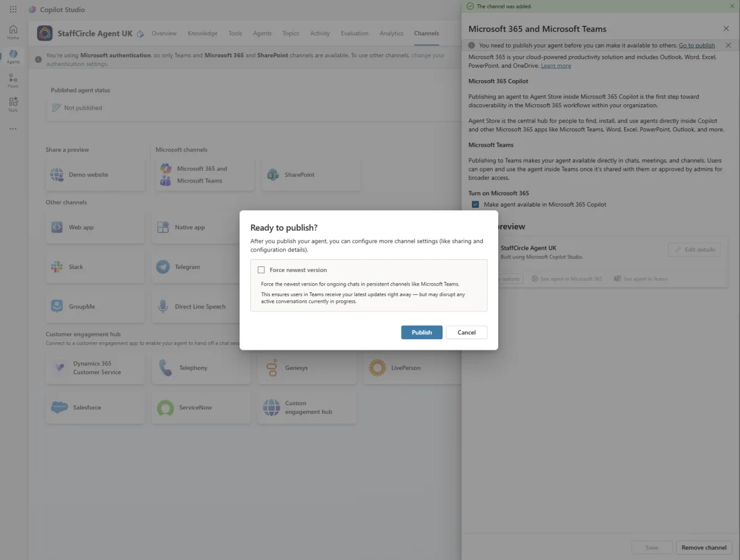Open the LivePerson engagement tile

[413, 368]
